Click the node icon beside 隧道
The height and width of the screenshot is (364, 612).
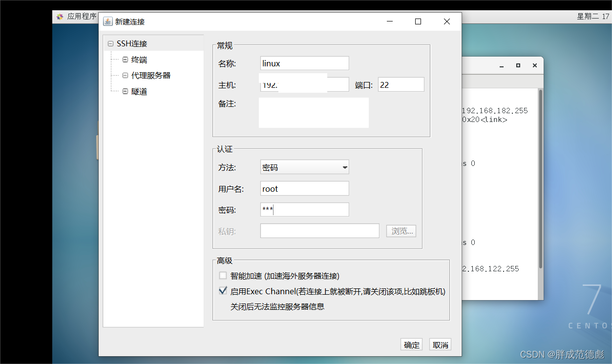coord(125,91)
